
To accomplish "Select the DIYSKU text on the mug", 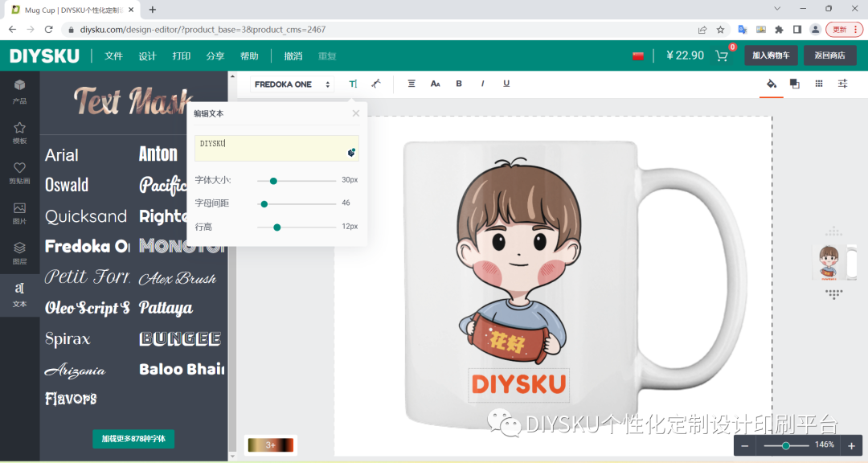I will pos(518,384).
